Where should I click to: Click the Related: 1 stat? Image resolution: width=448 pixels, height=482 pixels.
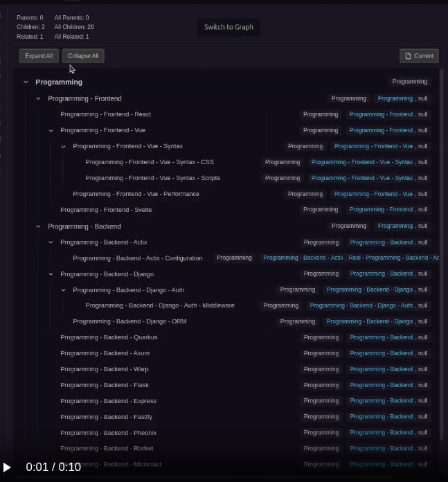pyautogui.click(x=30, y=37)
